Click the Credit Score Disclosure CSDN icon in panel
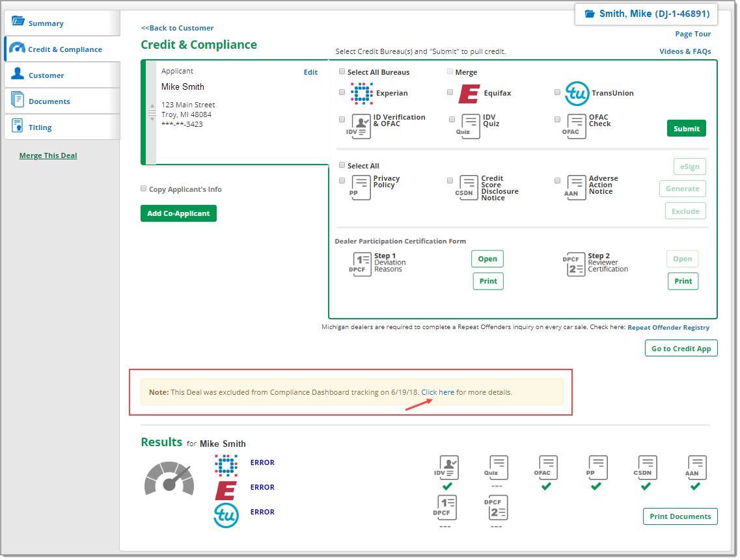This screenshot has height=560, width=740. point(467,187)
